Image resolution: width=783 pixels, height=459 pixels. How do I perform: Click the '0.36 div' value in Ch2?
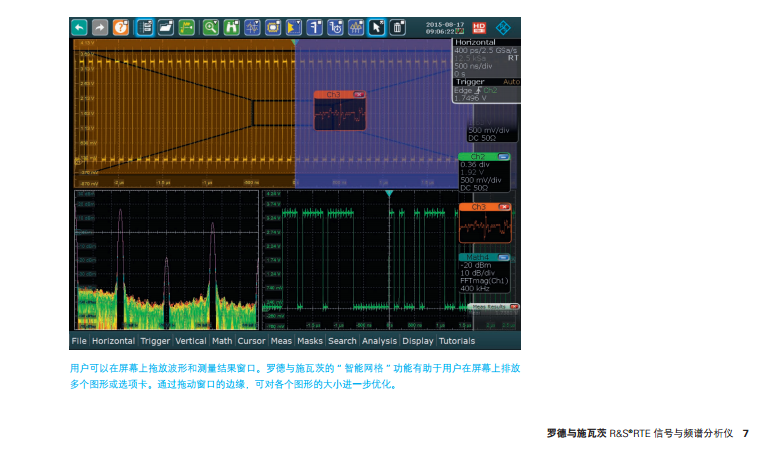[x=475, y=164]
